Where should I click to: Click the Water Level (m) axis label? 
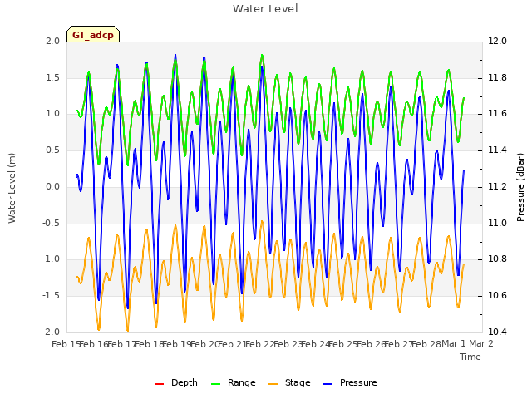12,188
